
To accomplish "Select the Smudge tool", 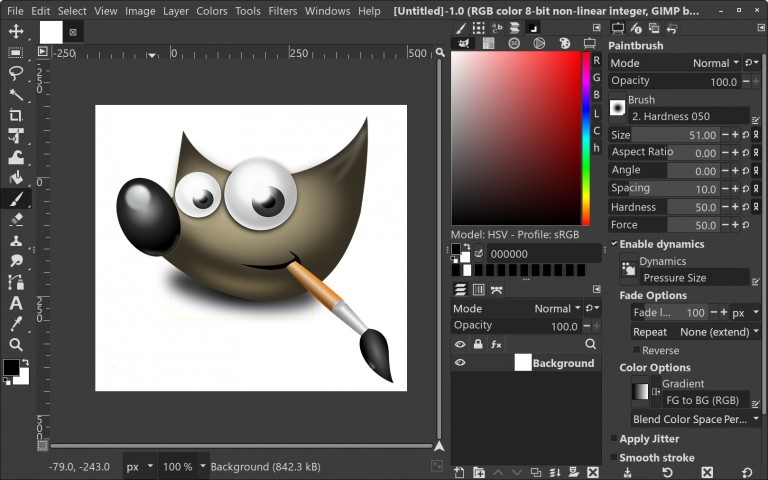I will coord(16,262).
